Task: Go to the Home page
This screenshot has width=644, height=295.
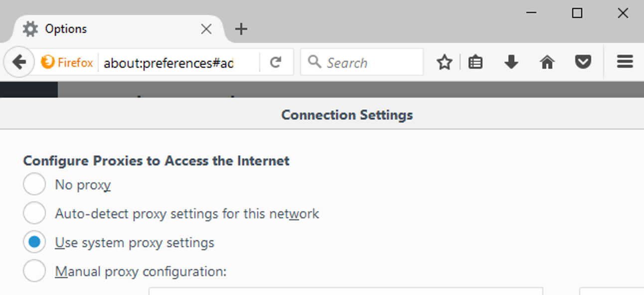Action: (547, 62)
